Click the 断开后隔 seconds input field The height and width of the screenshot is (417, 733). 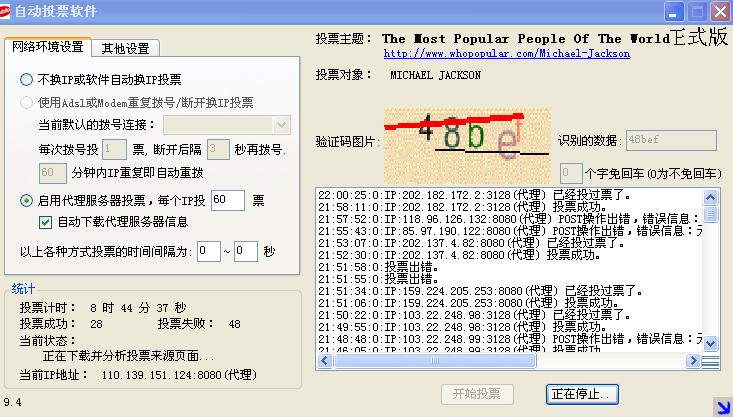(x=218, y=150)
